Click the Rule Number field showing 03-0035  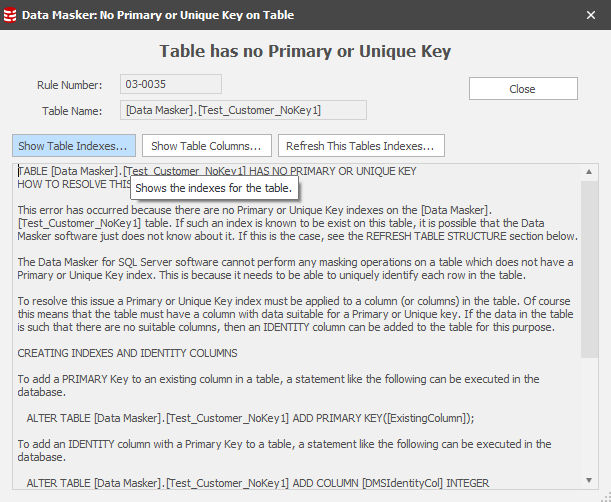pyautogui.click(x=170, y=84)
